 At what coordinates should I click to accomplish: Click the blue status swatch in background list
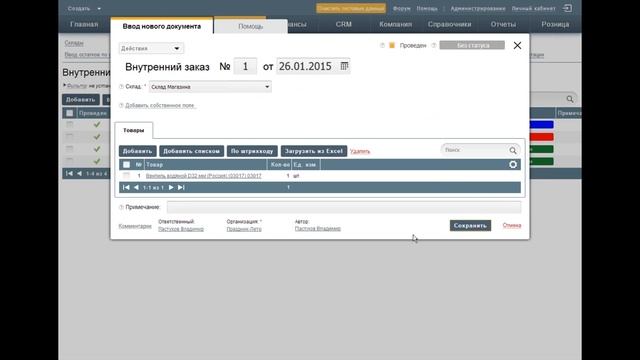541,124
